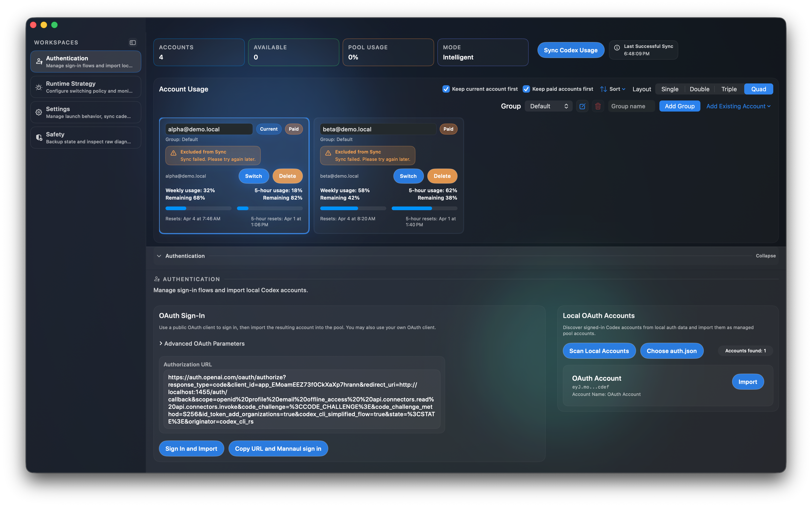Click Copy URL and Mannaul sign in
812x507 pixels.
pyautogui.click(x=278, y=449)
